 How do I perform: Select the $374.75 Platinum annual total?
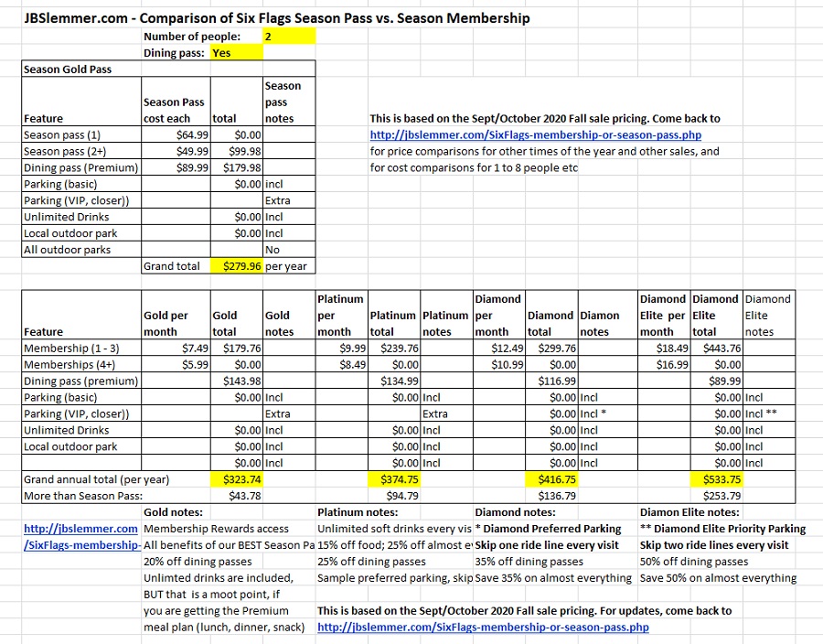(x=394, y=479)
